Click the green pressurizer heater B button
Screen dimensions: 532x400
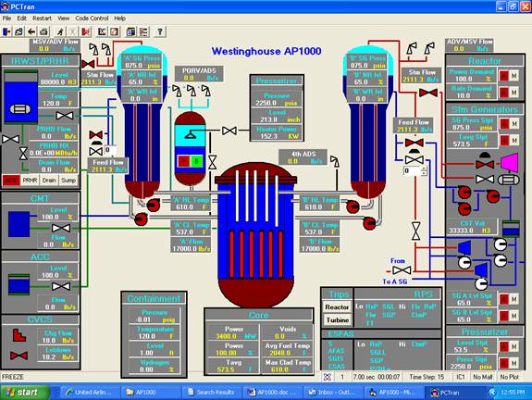pyautogui.click(x=196, y=161)
